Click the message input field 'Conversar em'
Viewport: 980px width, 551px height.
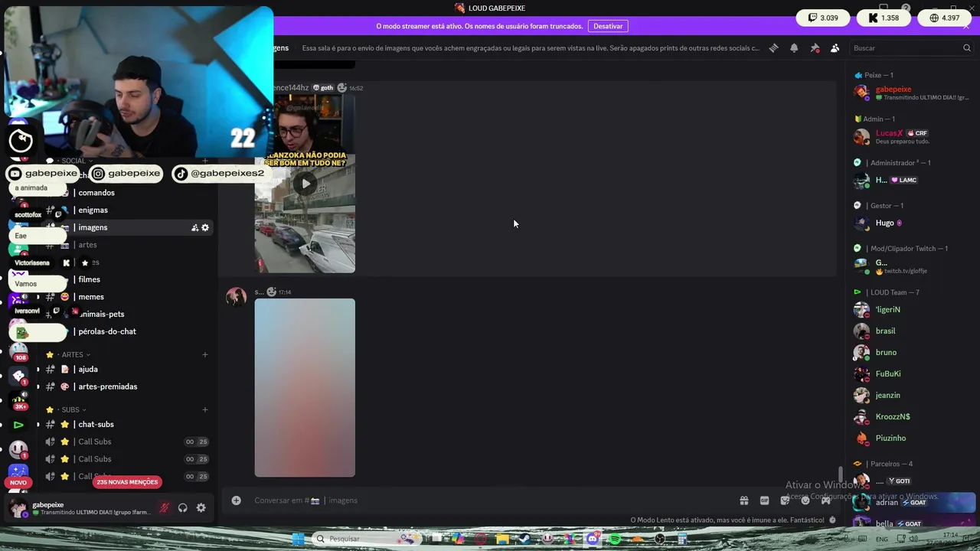pos(490,500)
